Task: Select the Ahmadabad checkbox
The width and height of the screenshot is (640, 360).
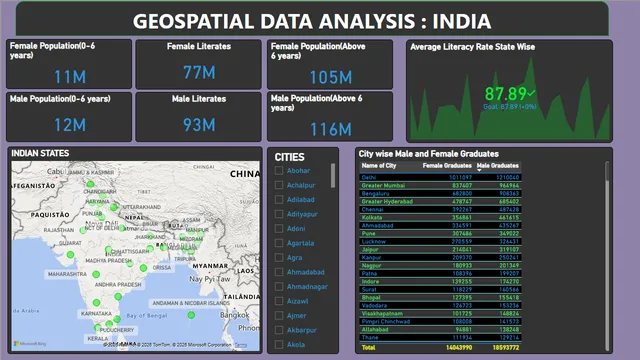Action: pos(279,272)
